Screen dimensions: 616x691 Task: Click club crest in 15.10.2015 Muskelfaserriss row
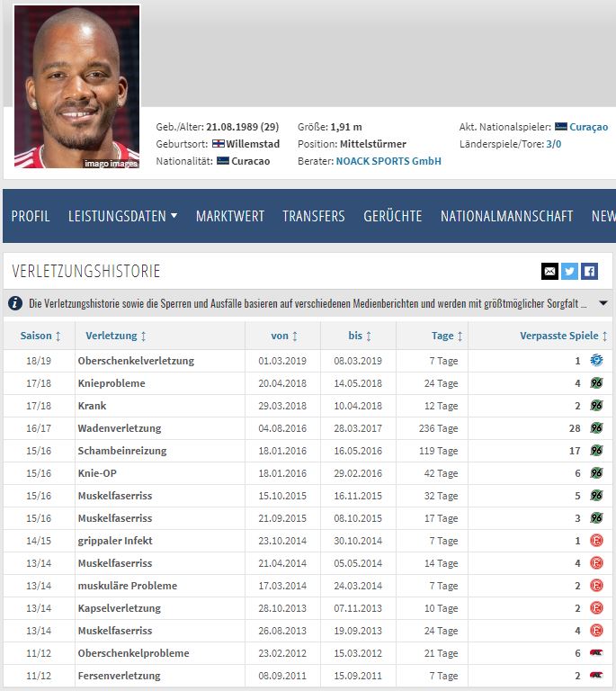[x=596, y=496]
